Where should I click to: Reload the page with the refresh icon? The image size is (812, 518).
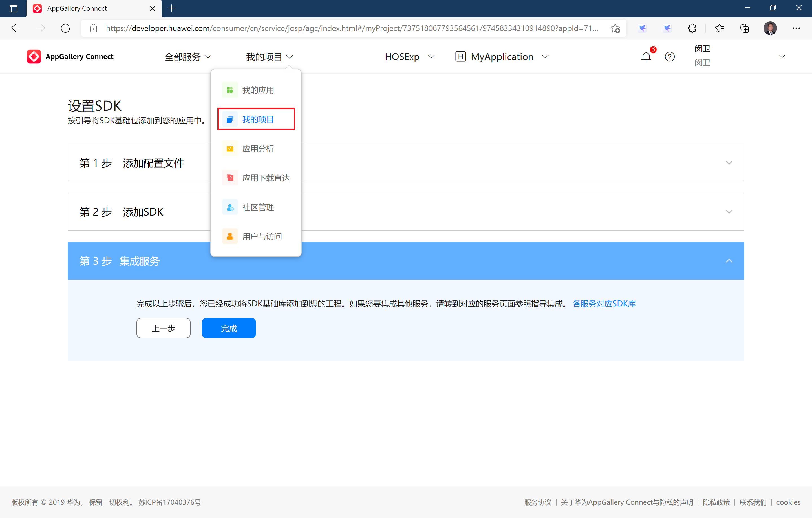(x=65, y=28)
